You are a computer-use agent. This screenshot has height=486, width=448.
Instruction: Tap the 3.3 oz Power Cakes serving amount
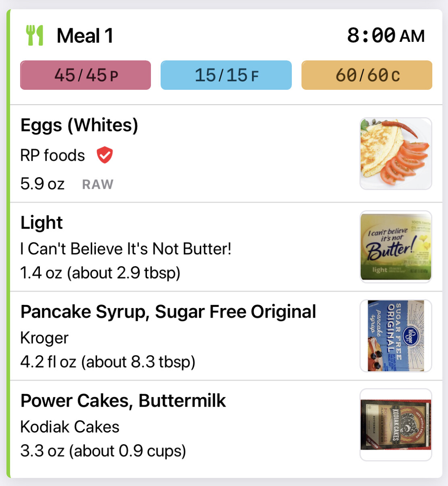tap(103, 451)
